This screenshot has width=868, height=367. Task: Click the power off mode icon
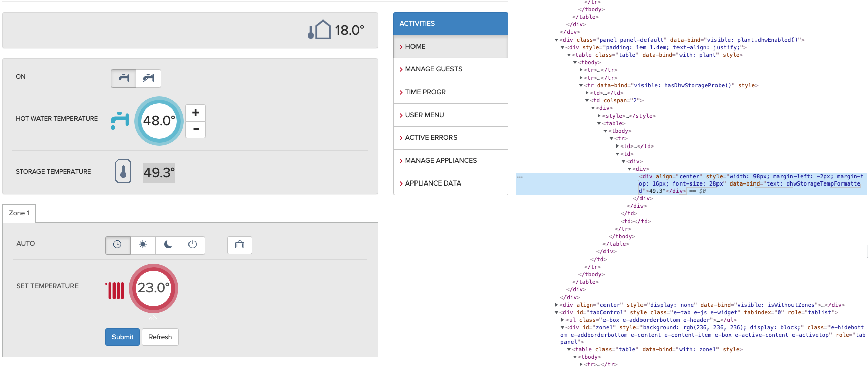[193, 245]
